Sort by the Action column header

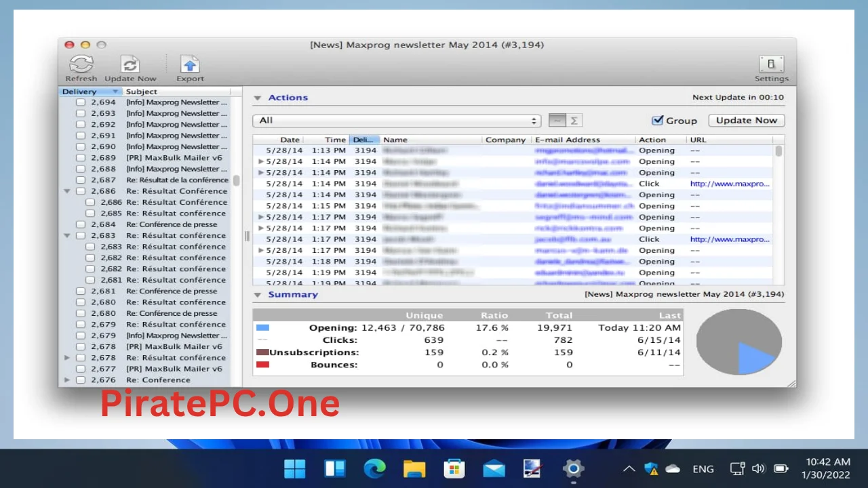tap(661, 140)
